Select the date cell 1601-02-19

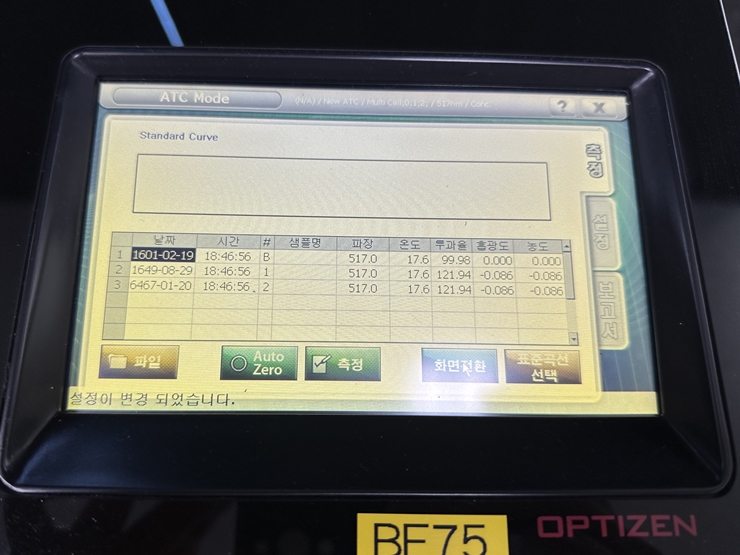[x=161, y=257]
